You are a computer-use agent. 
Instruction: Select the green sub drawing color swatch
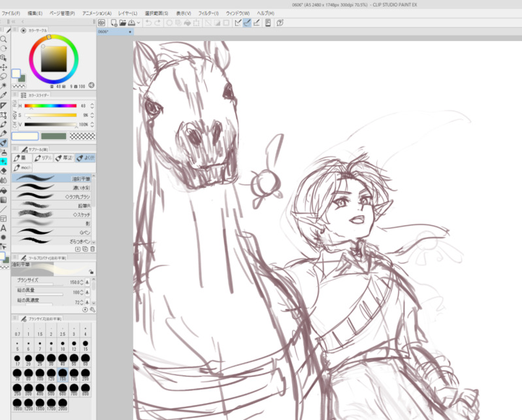tap(54, 136)
